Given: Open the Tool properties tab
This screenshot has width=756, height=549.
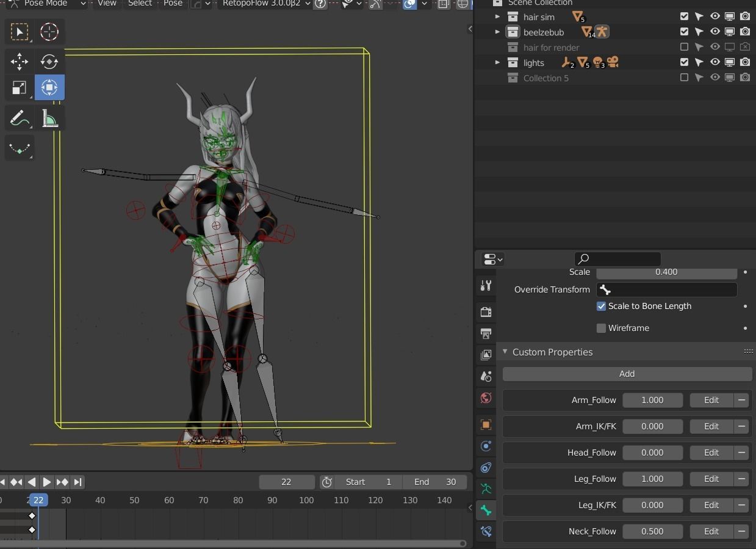Looking at the screenshot, I should [x=486, y=285].
